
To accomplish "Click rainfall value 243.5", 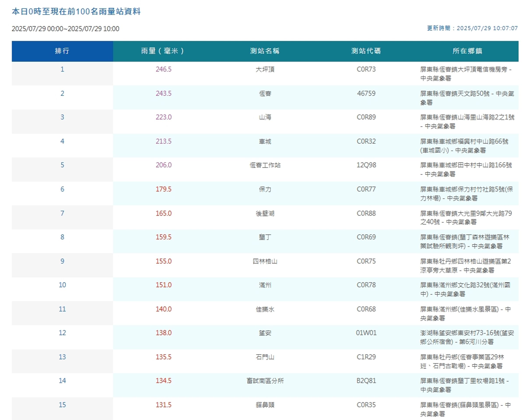I will [164, 93].
